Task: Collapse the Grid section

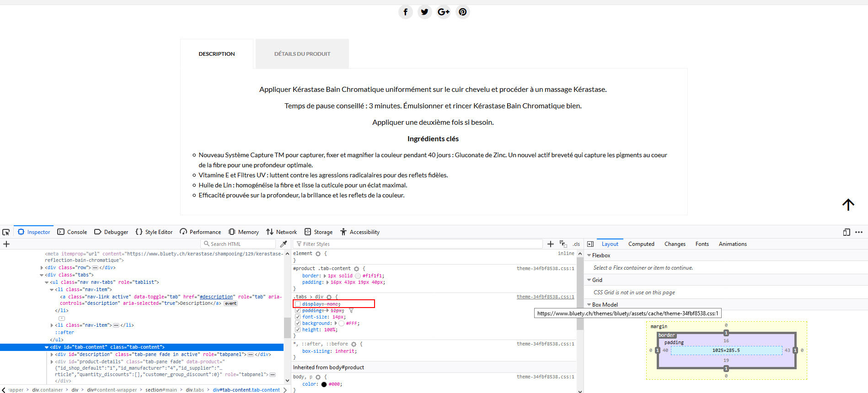Action: pyautogui.click(x=589, y=280)
